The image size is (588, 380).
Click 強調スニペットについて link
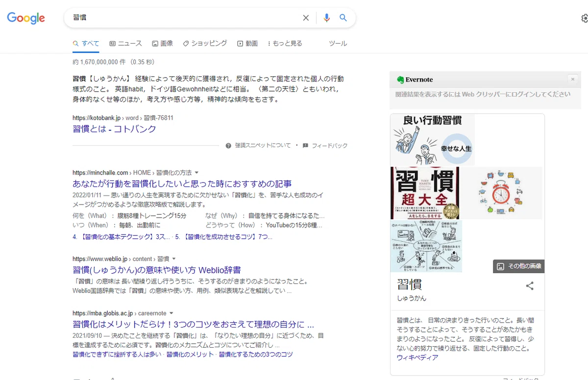pyautogui.click(x=263, y=146)
